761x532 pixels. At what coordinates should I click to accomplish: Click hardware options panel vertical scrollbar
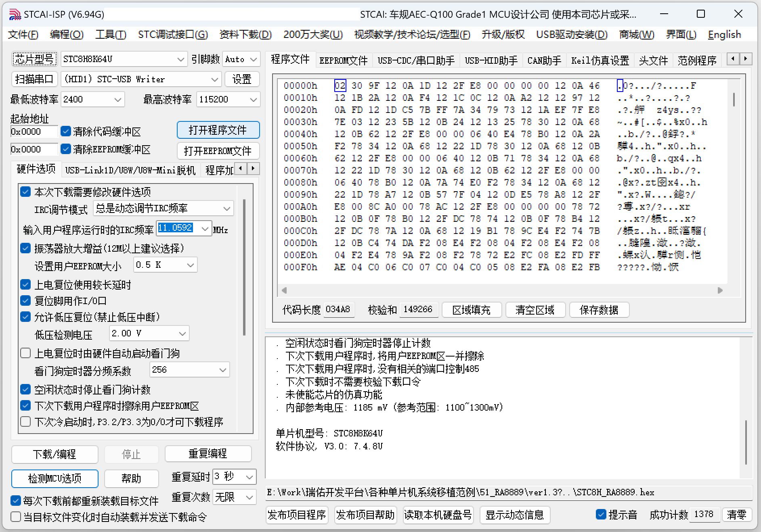coord(244,268)
